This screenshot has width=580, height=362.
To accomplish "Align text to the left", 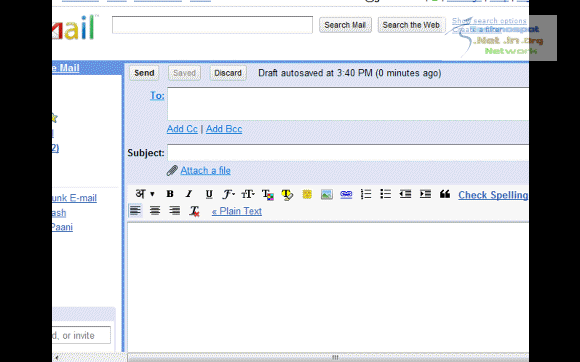I will 135,211.
